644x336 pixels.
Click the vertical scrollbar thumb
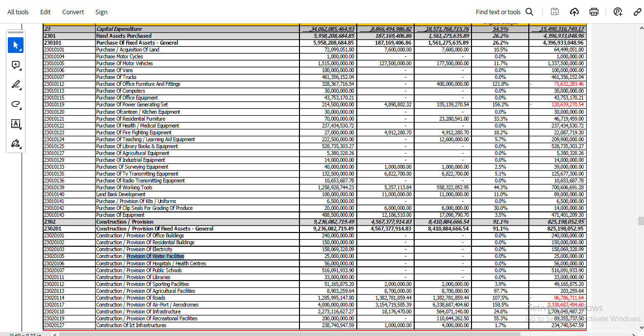tap(640, 221)
